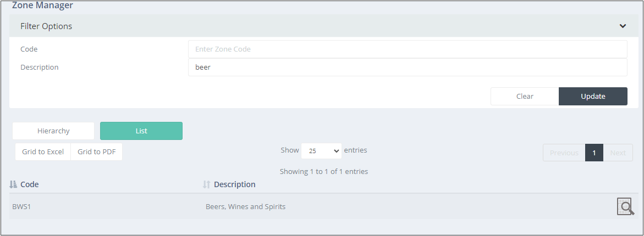Open the Show entries count dropdown
The width and height of the screenshot is (644, 236).
321,151
